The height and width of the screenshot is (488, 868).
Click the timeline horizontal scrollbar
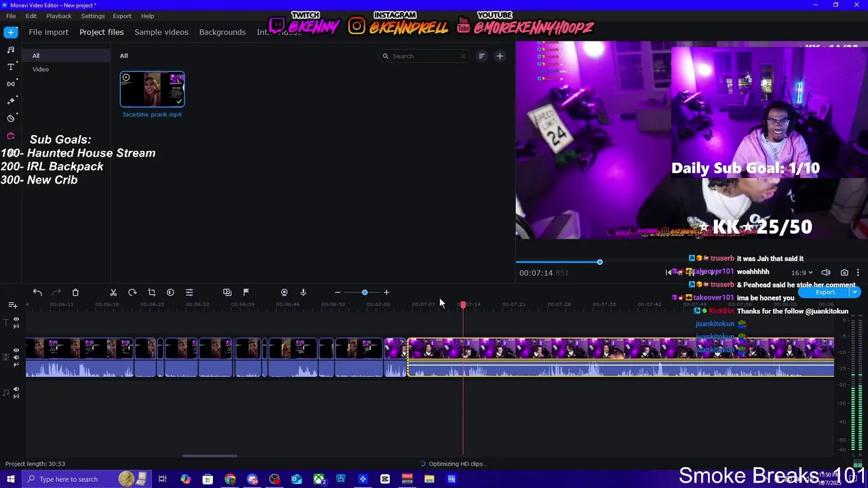tap(210, 455)
